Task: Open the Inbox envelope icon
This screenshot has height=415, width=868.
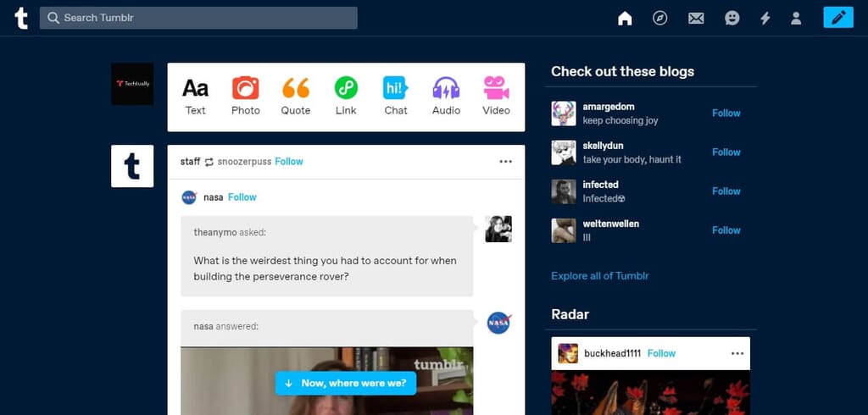Action: coord(696,19)
